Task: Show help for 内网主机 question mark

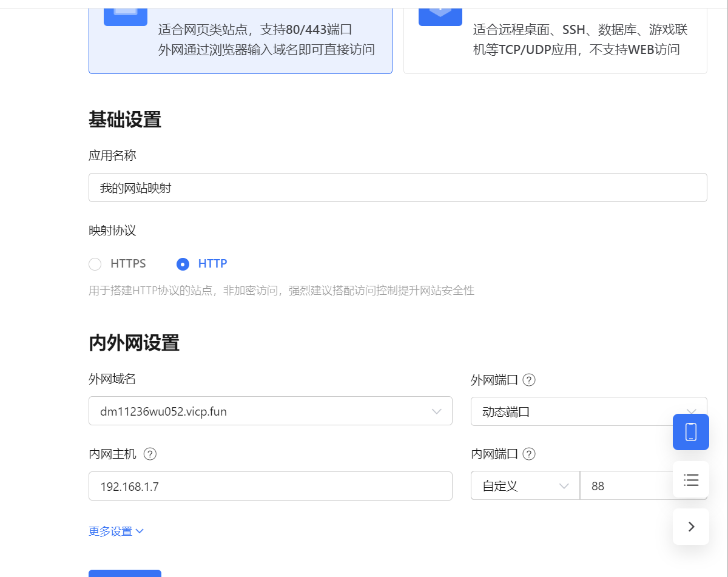Action: pyautogui.click(x=150, y=454)
